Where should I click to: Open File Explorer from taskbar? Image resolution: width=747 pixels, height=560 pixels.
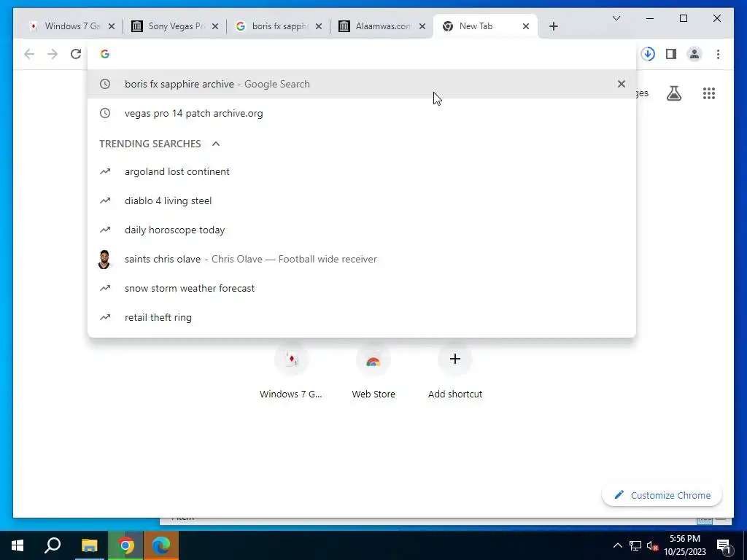89,545
